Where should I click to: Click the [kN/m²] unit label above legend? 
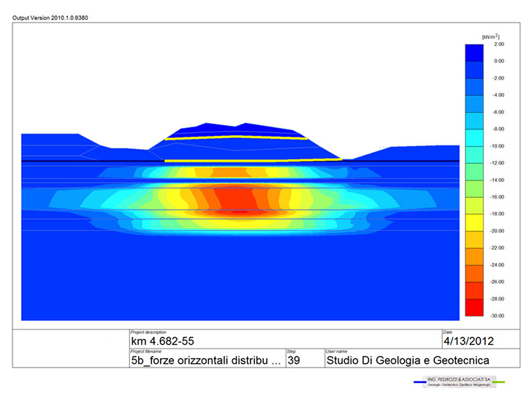point(490,36)
